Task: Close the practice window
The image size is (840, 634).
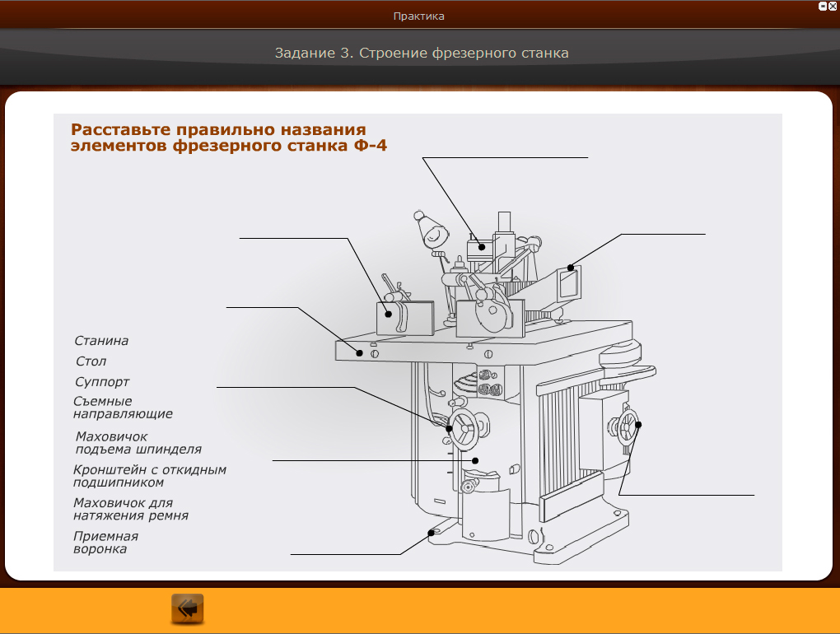Action: click(833, 5)
